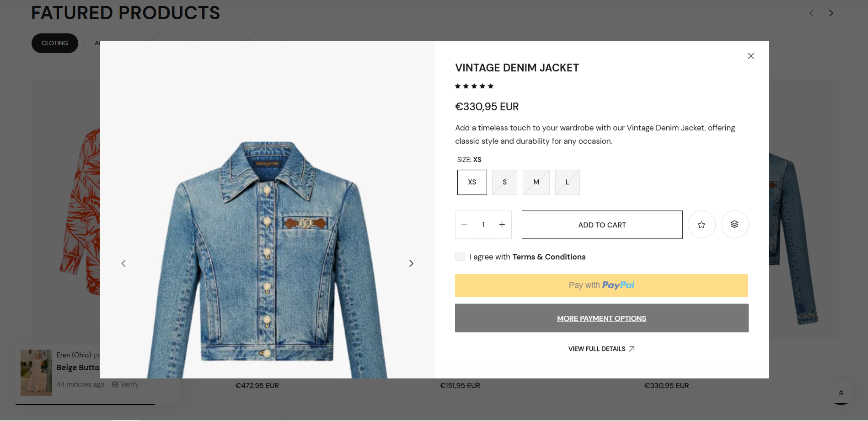
Task: Click the ADD TO CART button
Action: 602,225
